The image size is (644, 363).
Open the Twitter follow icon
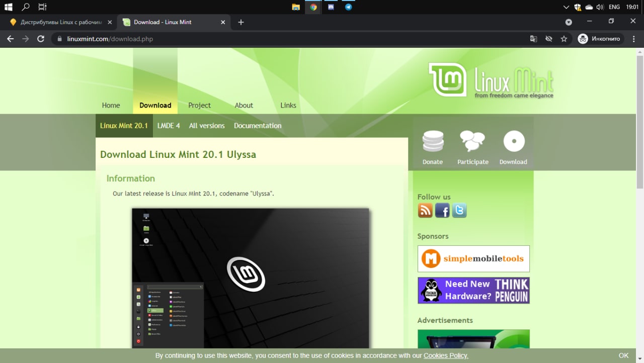[459, 210]
